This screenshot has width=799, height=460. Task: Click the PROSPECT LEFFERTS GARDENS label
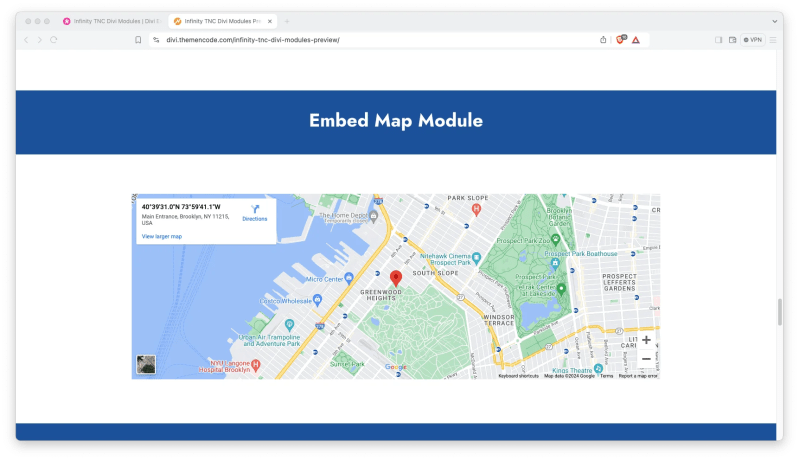coord(619,282)
